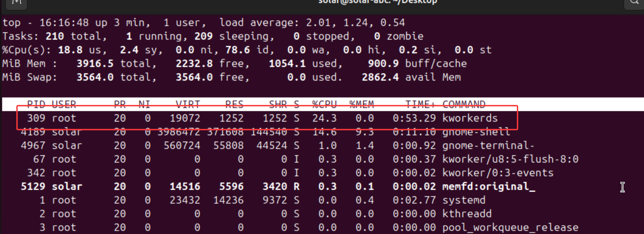The width and height of the screenshot is (644, 234).
Task: Click the 209 sleeping tasks count
Action: point(204,36)
